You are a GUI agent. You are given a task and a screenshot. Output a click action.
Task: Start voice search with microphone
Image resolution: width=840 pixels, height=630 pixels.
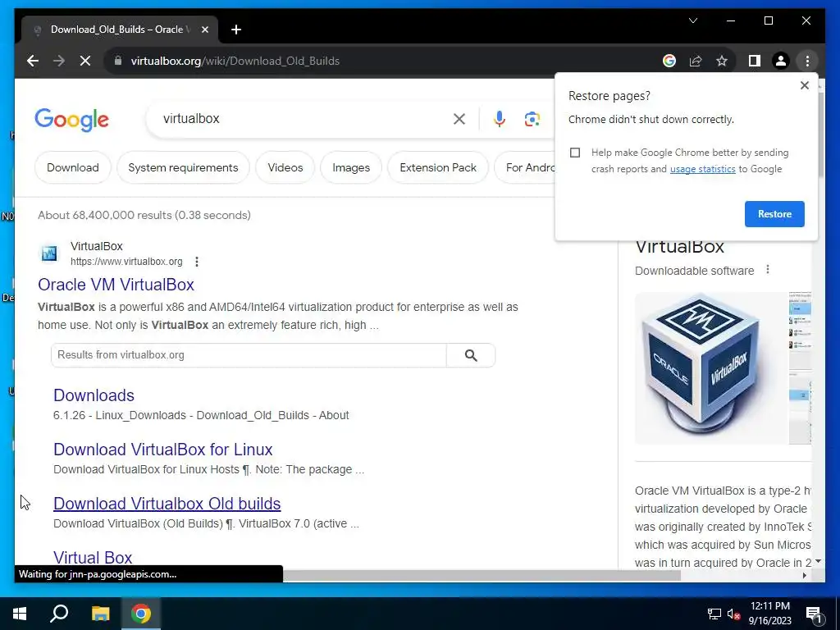(500, 119)
